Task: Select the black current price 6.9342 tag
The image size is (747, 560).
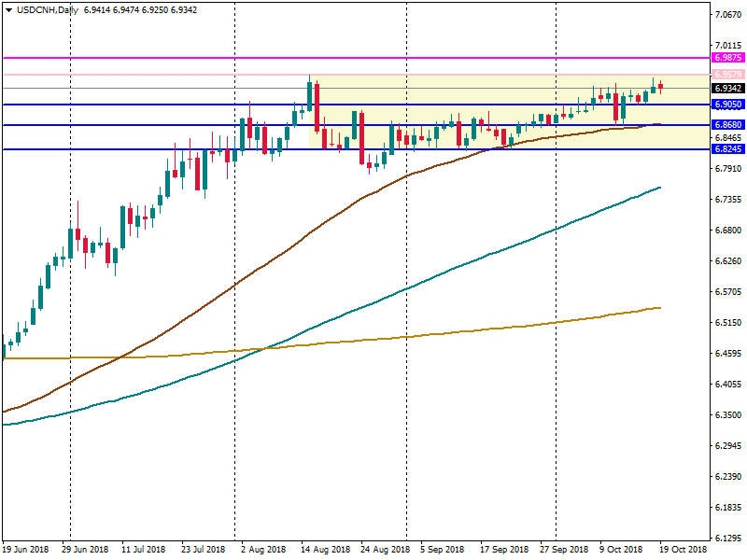Action: 726,89
